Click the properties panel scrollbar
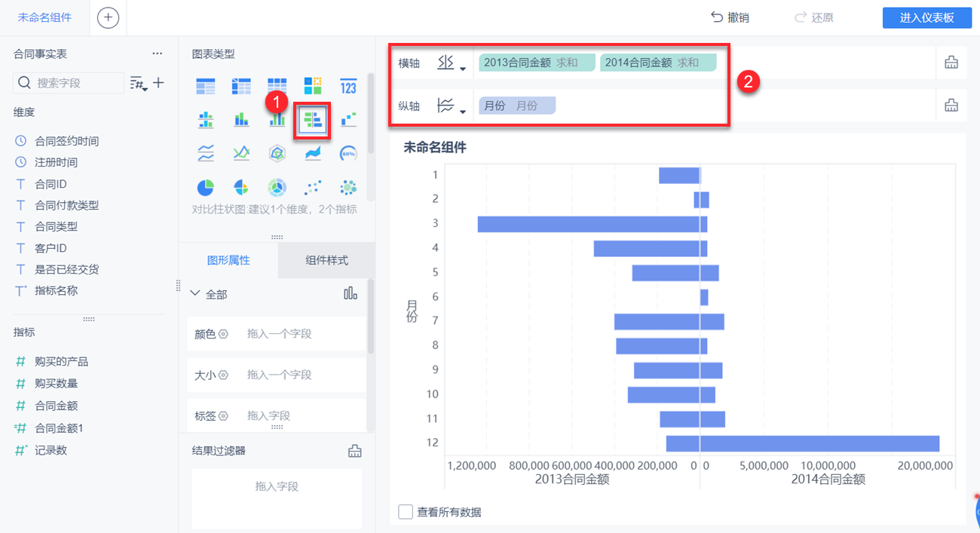The image size is (980, 533). click(370, 317)
